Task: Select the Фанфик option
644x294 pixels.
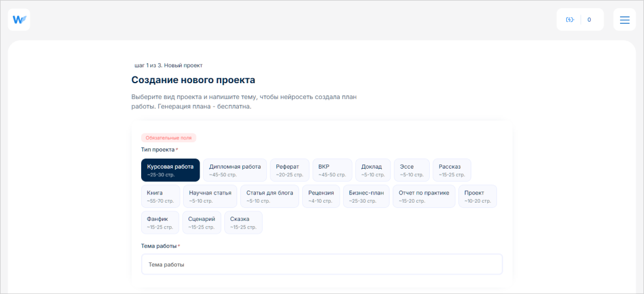Action: pyautogui.click(x=160, y=223)
